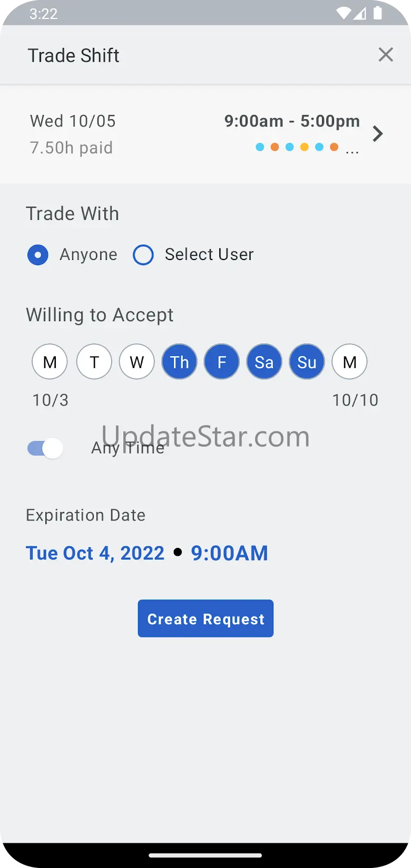Select the first Monday 10/3 day circle
411x868 pixels.
50,362
